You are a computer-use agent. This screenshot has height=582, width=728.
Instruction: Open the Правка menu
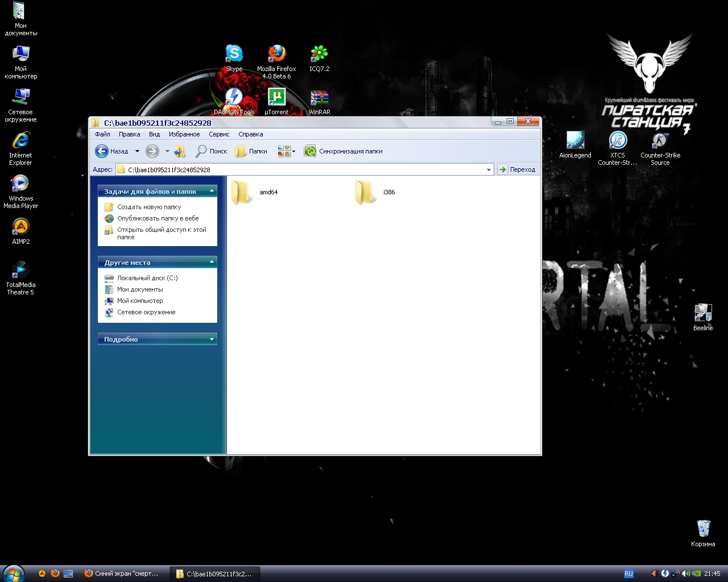click(x=130, y=134)
